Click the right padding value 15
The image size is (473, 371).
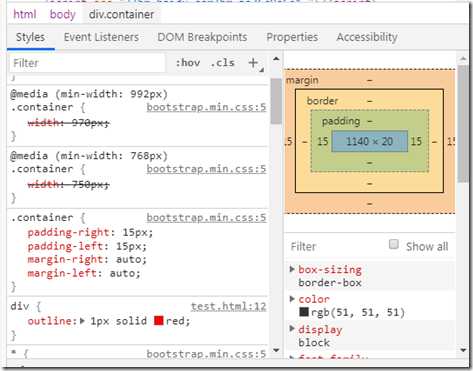click(x=416, y=141)
